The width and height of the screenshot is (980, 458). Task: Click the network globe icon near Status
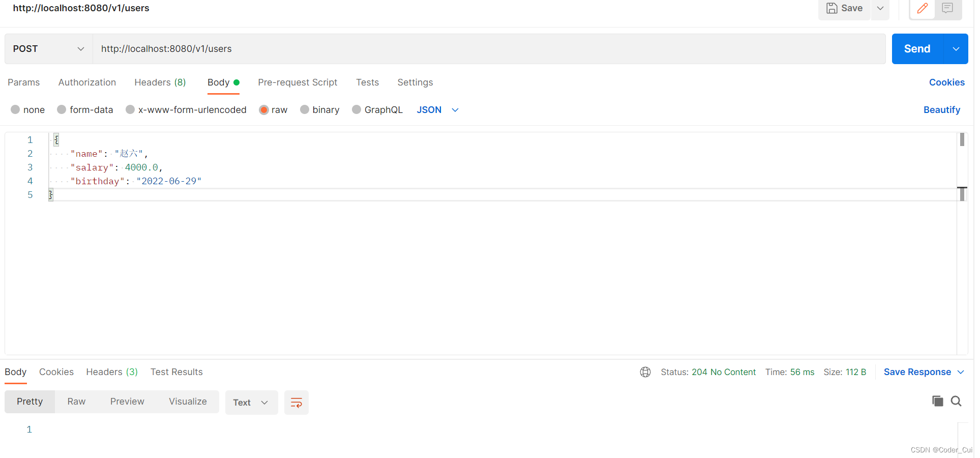click(645, 372)
